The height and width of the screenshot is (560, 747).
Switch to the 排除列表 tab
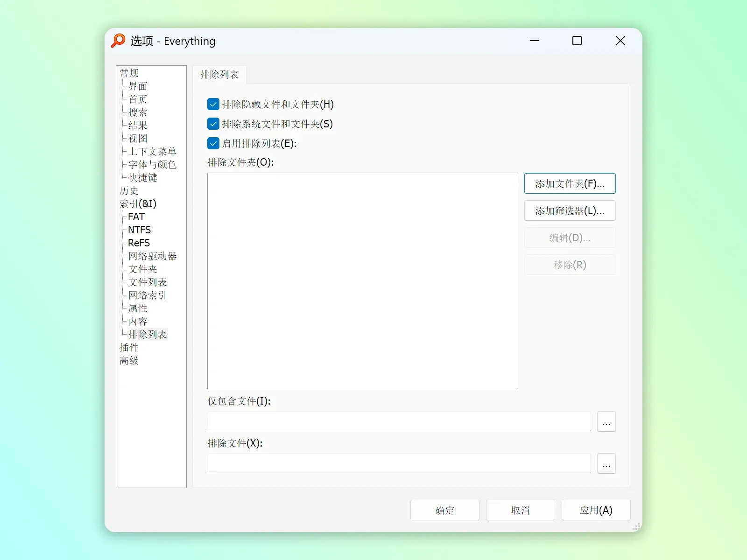point(219,75)
